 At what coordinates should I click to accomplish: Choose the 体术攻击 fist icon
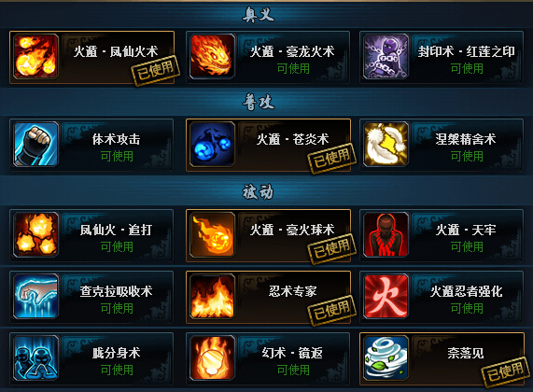pyautogui.click(x=35, y=144)
